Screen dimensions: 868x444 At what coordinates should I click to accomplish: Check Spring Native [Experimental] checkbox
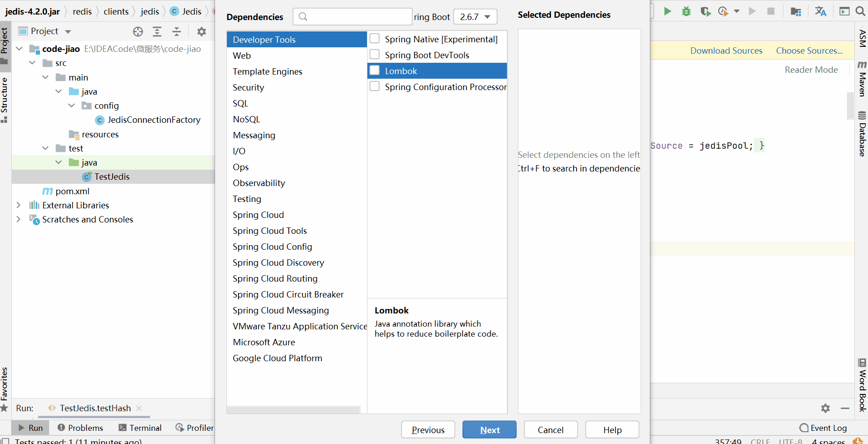(375, 39)
